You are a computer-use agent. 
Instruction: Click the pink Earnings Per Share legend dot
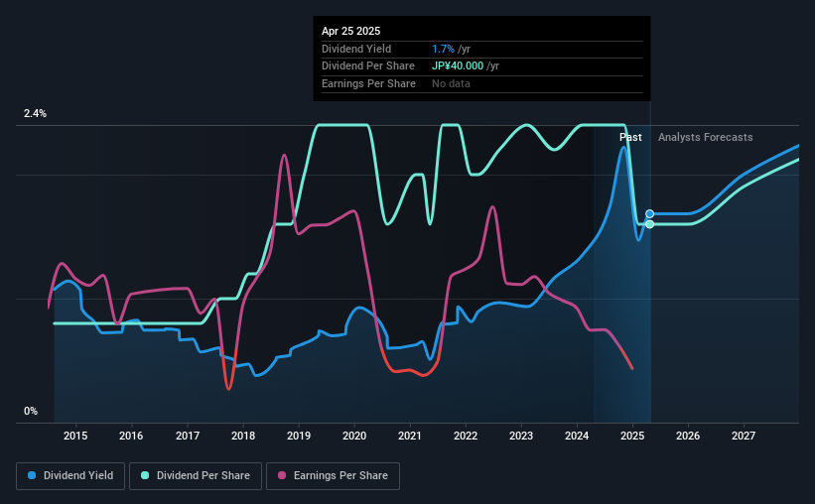point(282,475)
